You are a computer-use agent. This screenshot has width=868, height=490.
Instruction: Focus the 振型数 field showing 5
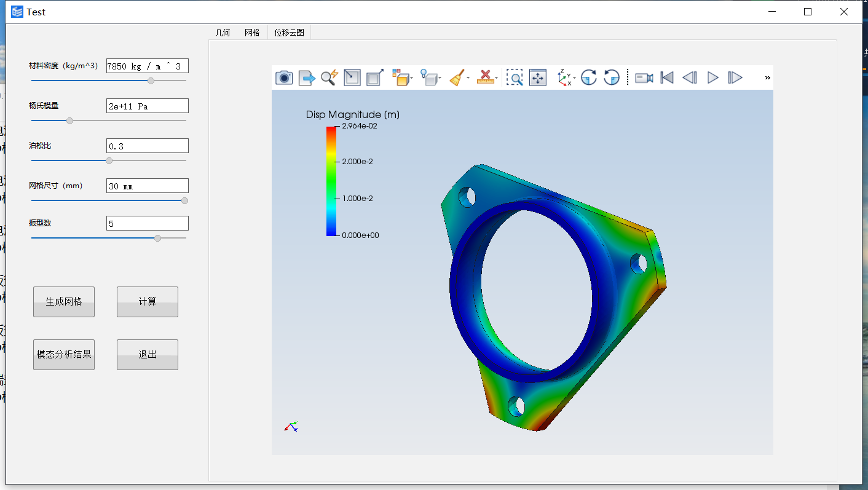pos(148,224)
